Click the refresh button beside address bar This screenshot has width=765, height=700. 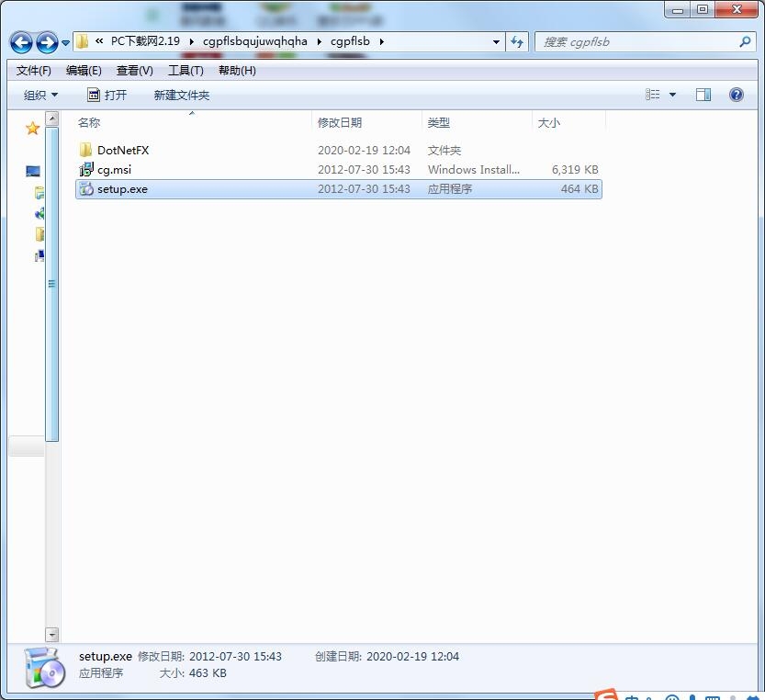517,42
